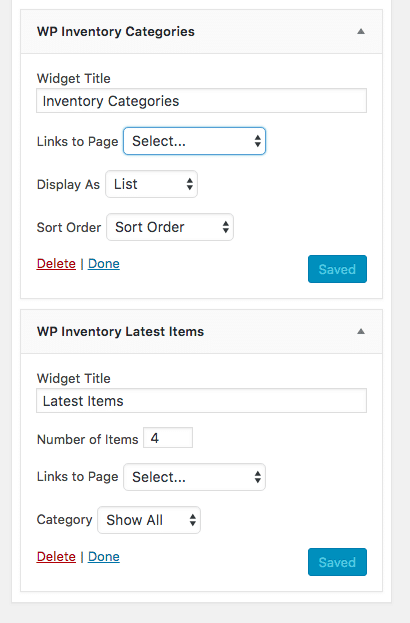The image size is (410, 623).
Task: Focus the Inventory Categories widget title field
Action: click(x=201, y=101)
